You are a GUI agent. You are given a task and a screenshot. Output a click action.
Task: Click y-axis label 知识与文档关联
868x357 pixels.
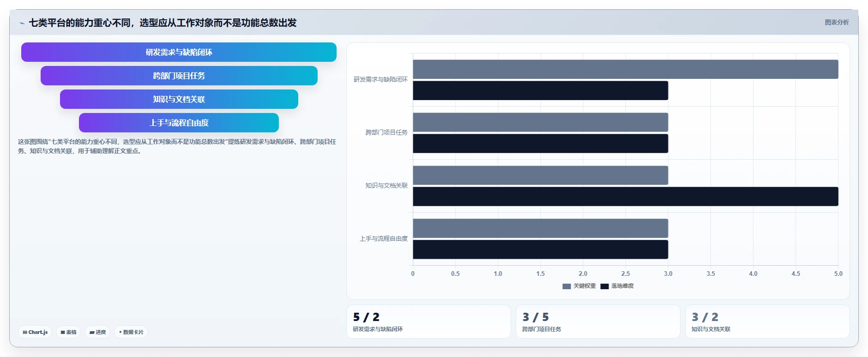pyautogui.click(x=386, y=185)
